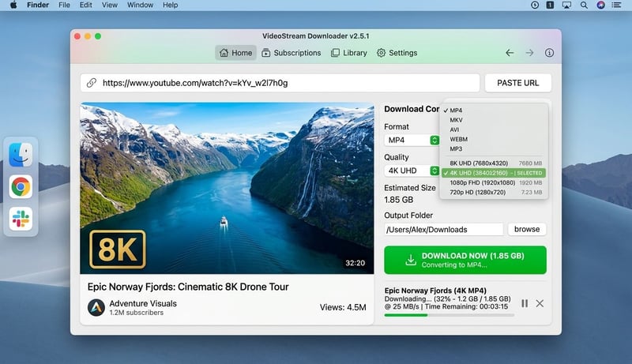Go back with the left arrow
This screenshot has width=632, height=364.
click(x=510, y=53)
